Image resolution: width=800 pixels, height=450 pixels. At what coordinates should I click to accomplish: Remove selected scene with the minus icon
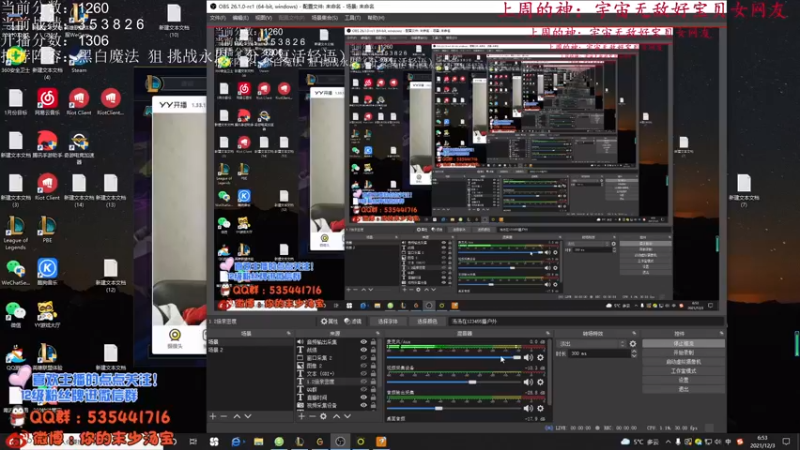tap(223, 416)
